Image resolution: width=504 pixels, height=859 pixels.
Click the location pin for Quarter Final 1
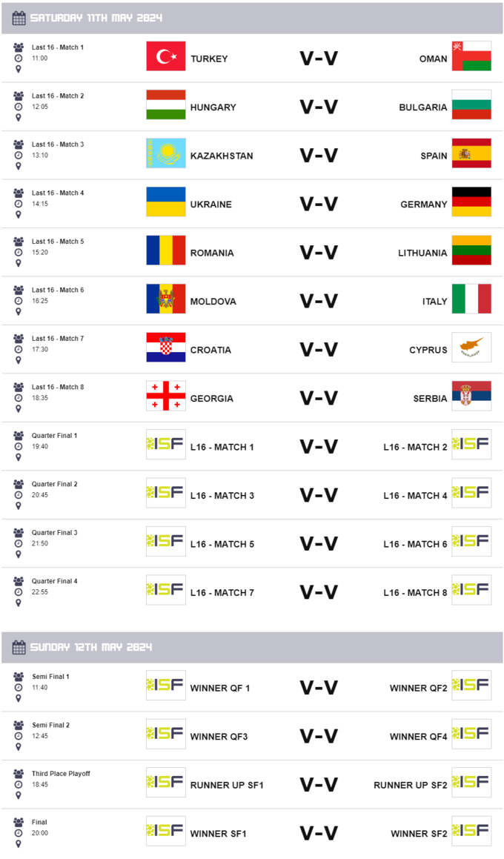[19, 457]
